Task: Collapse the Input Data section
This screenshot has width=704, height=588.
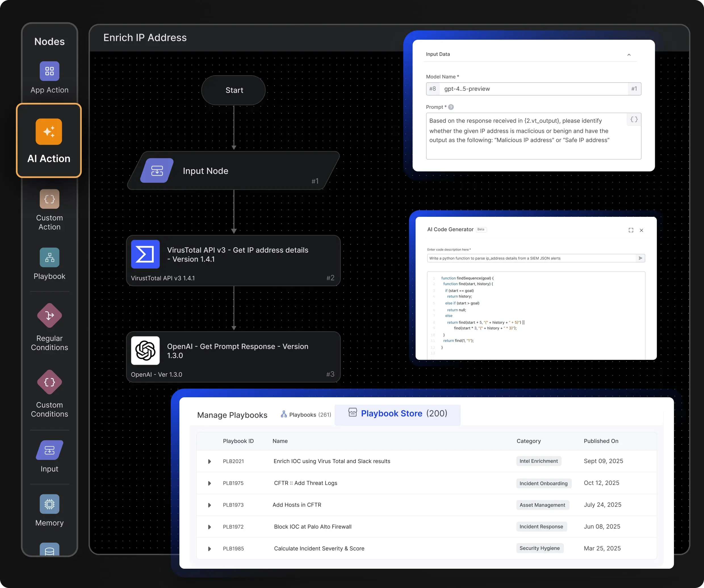Action: (629, 54)
